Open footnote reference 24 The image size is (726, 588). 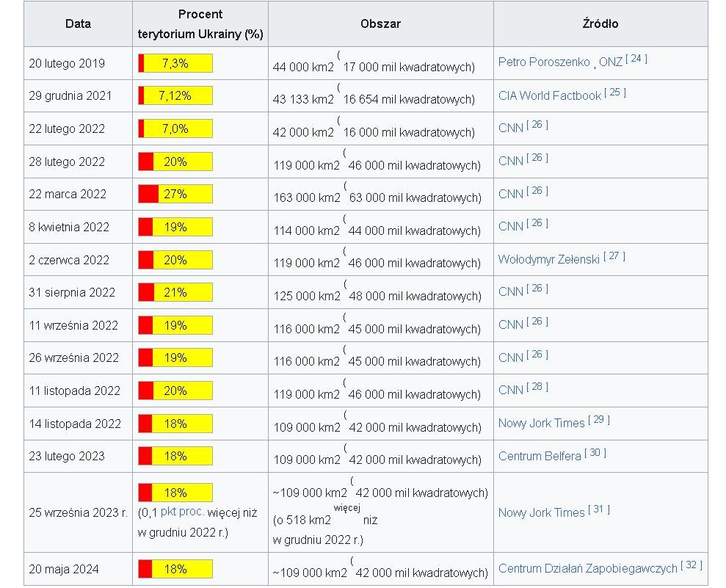636,59
